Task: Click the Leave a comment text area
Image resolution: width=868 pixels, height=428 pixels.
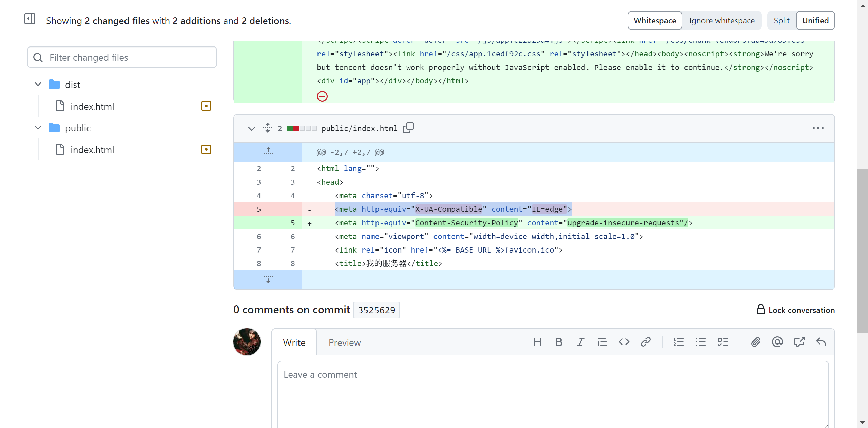Action: tap(553, 395)
